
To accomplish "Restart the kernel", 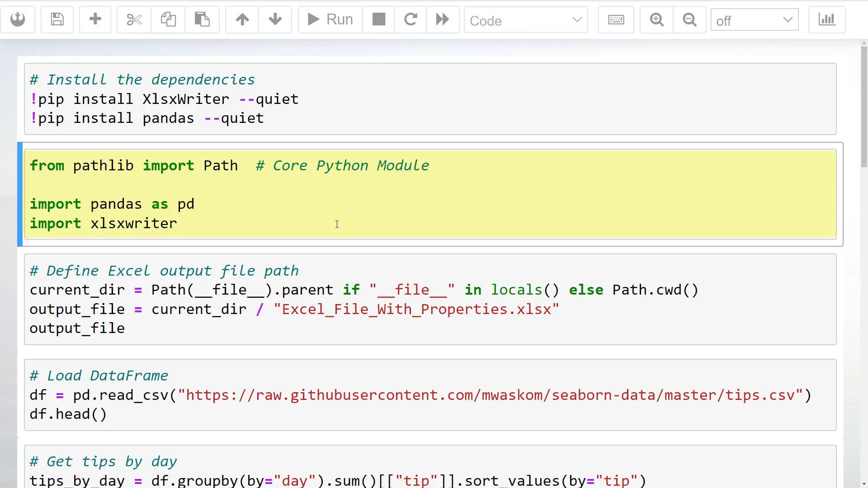I will pos(410,19).
